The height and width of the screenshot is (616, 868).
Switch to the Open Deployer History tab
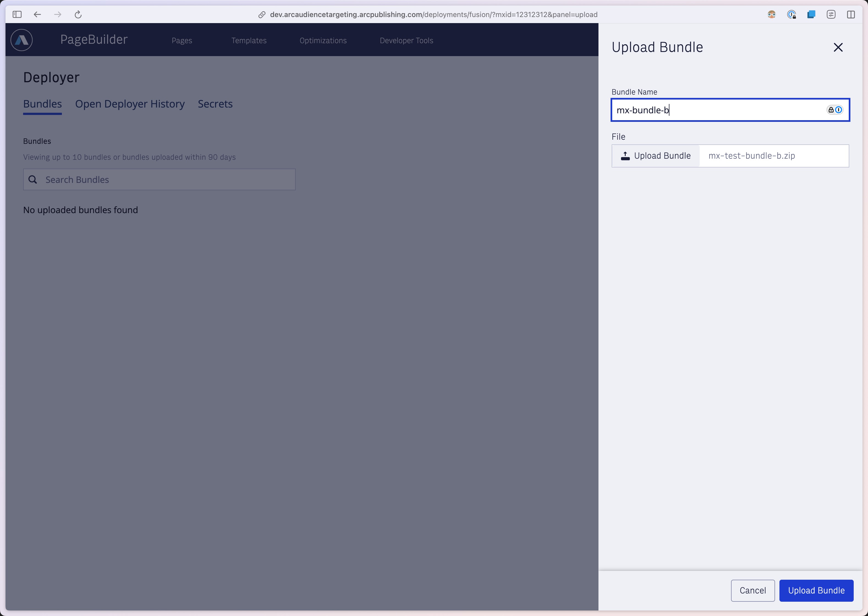[x=129, y=103]
